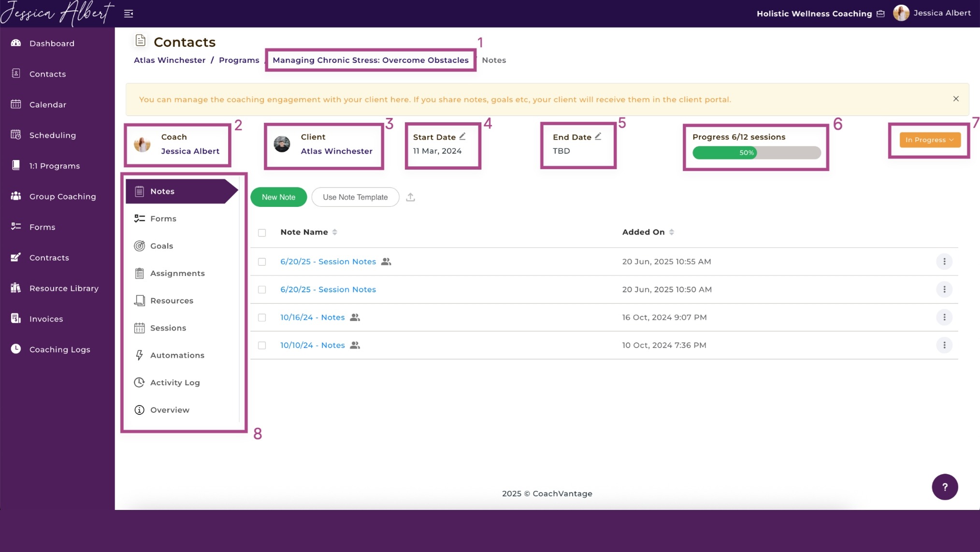
Task: Click the upload icon next to Use Note Template
Action: [x=410, y=197]
